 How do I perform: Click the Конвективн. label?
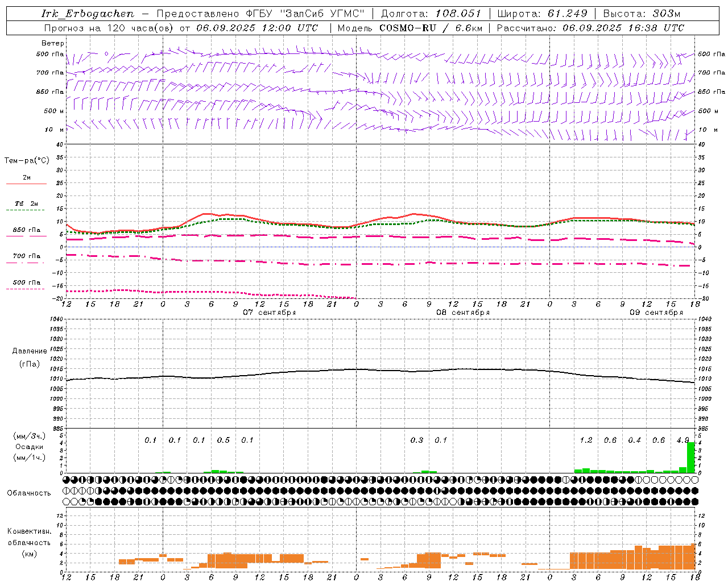(x=29, y=531)
